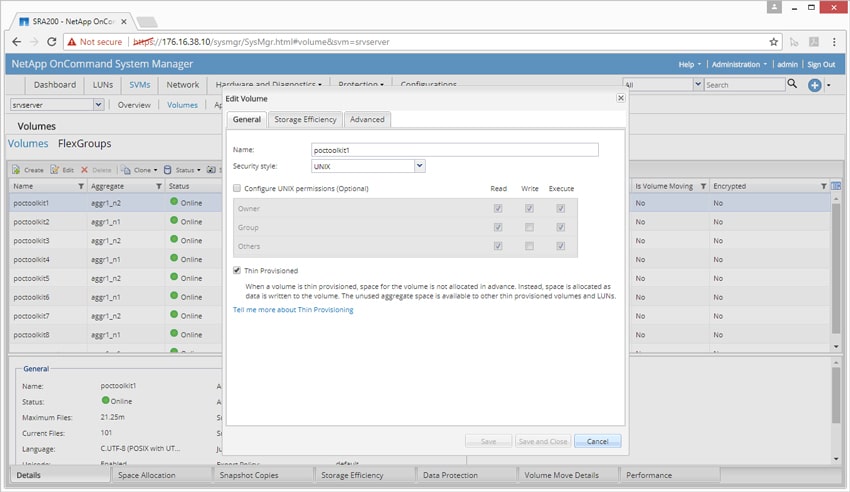Click the snapshot icon after Status

coord(211,170)
